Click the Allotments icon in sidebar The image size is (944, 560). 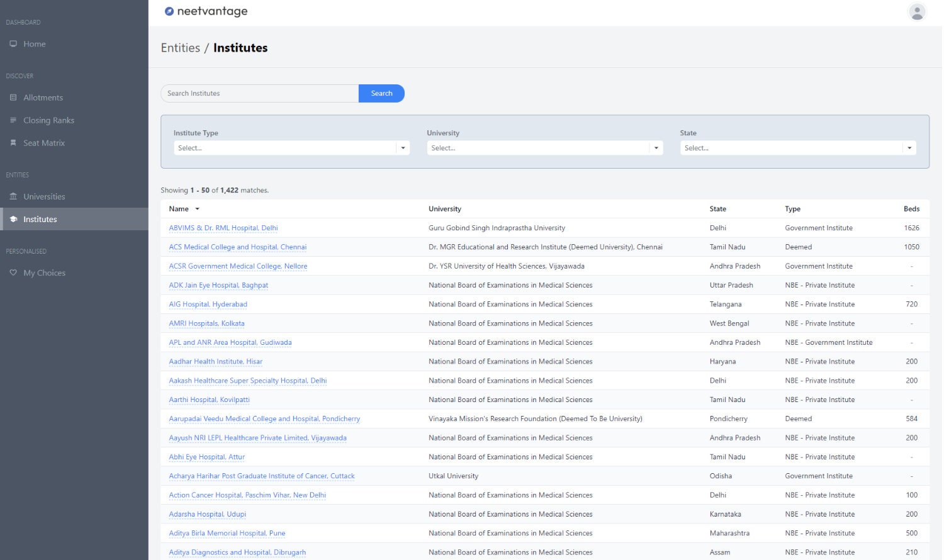point(13,98)
